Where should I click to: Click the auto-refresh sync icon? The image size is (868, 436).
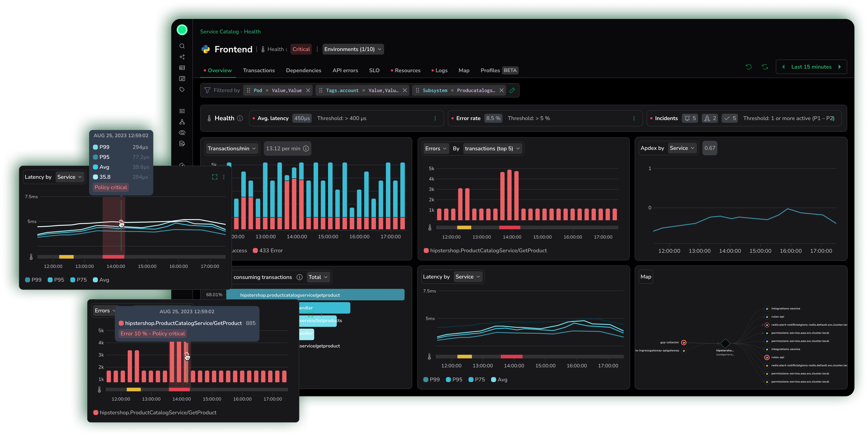pos(765,67)
